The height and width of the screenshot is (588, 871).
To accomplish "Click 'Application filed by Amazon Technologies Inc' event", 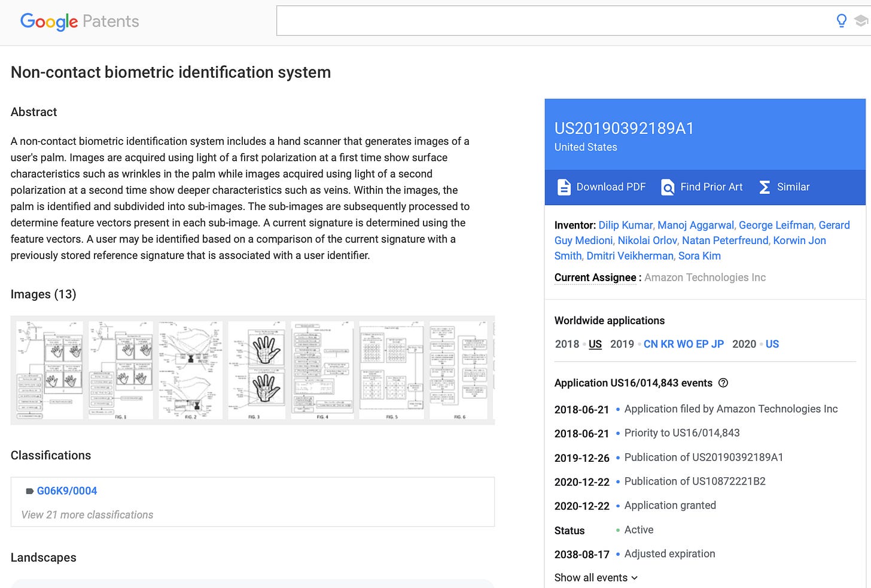I will (731, 409).
